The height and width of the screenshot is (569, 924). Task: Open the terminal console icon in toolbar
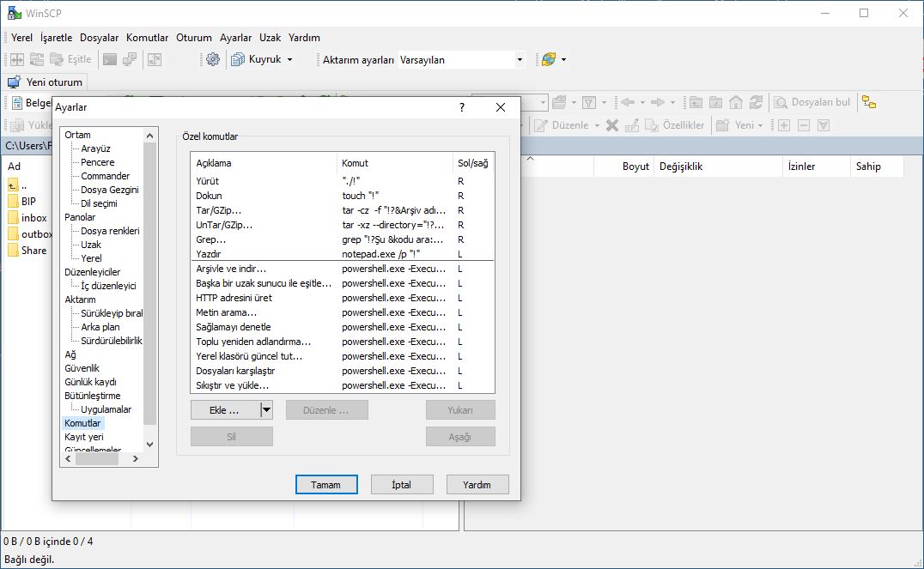[110, 59]
